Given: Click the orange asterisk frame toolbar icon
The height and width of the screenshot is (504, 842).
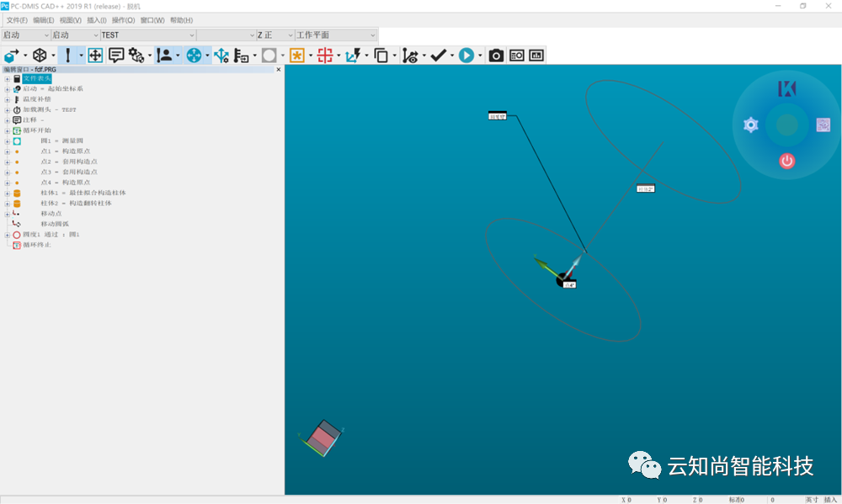Looking at the screenshot, I should pos(296,56).
